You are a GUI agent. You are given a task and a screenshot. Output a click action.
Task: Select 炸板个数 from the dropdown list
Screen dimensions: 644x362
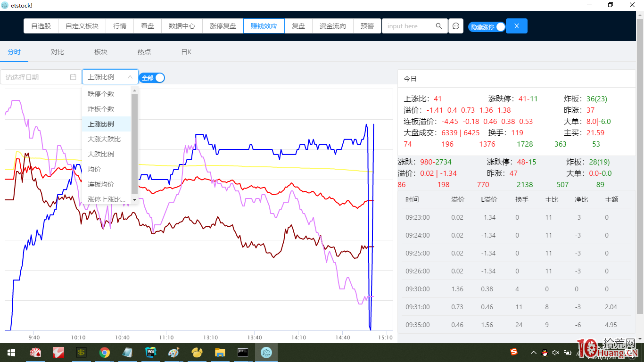pyautogui.click(x=107, y=109)
